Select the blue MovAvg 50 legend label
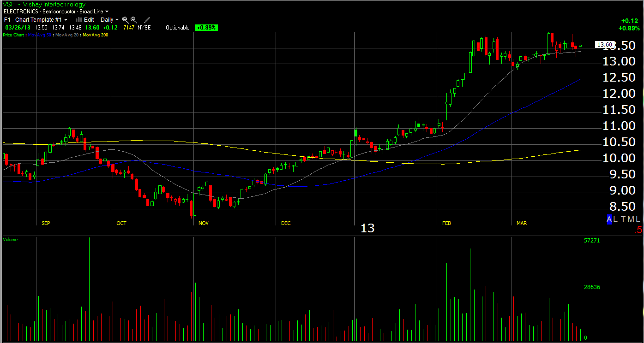 point(40,35)
